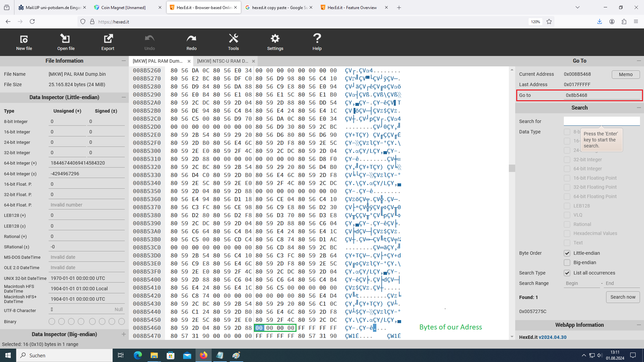
Task: Focus the Search for input field
Action: coord(602,121)
